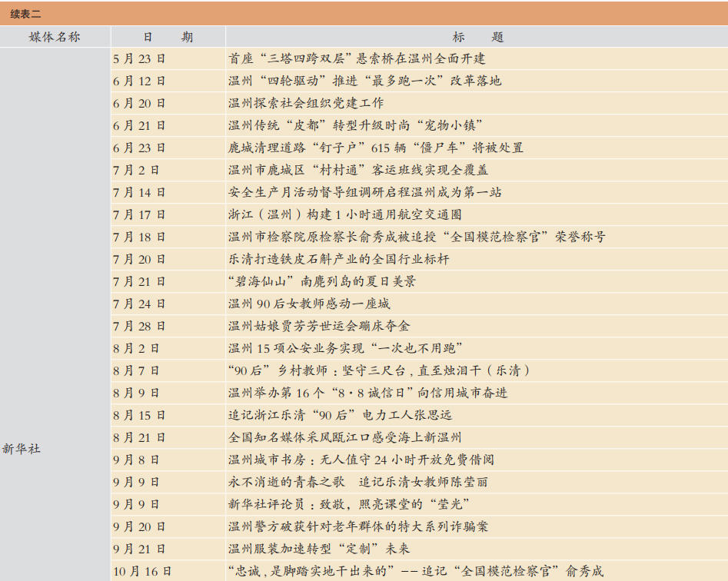
Task: Click the date cell "7月21日"
Action: [x=139, y=282]
